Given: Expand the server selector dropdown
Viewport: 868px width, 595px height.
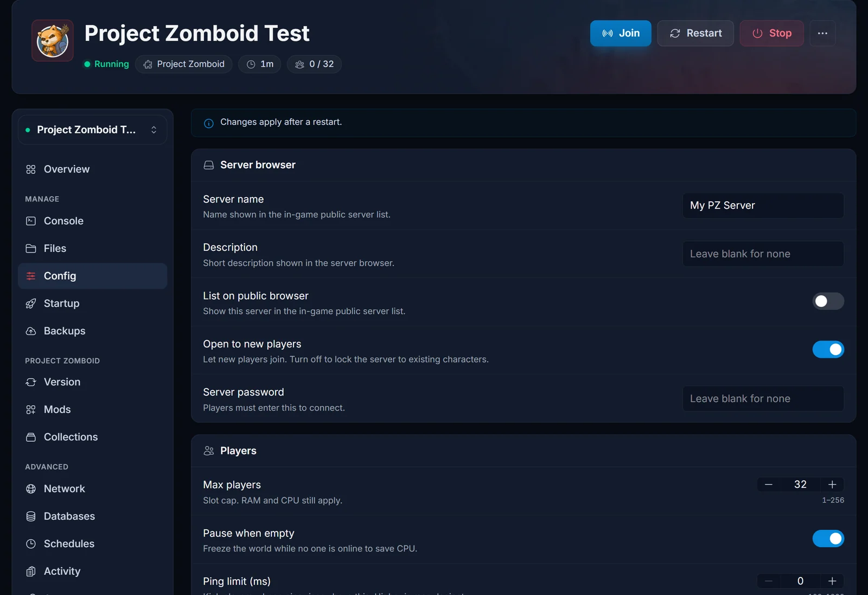Looking at the screenshot, I should tap(92, 130).
